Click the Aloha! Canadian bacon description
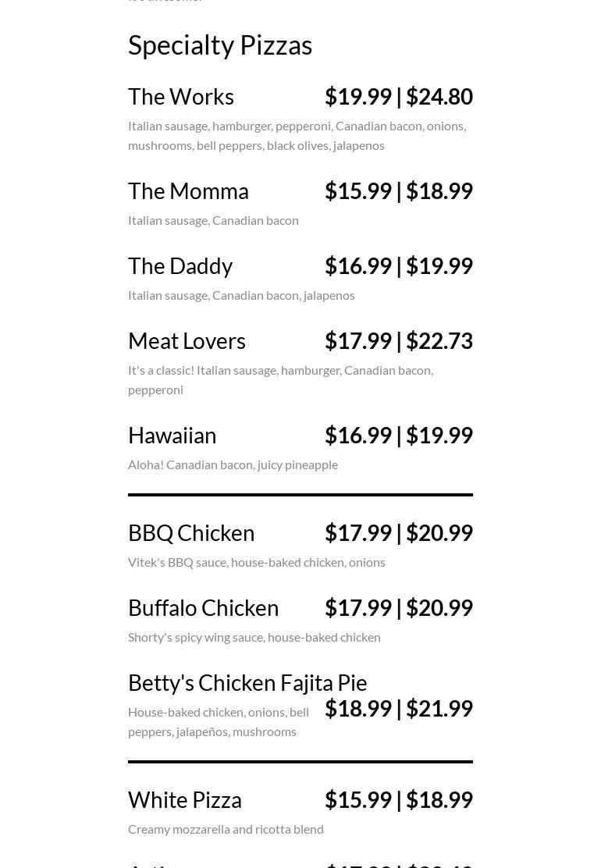 tap(233, 464)
